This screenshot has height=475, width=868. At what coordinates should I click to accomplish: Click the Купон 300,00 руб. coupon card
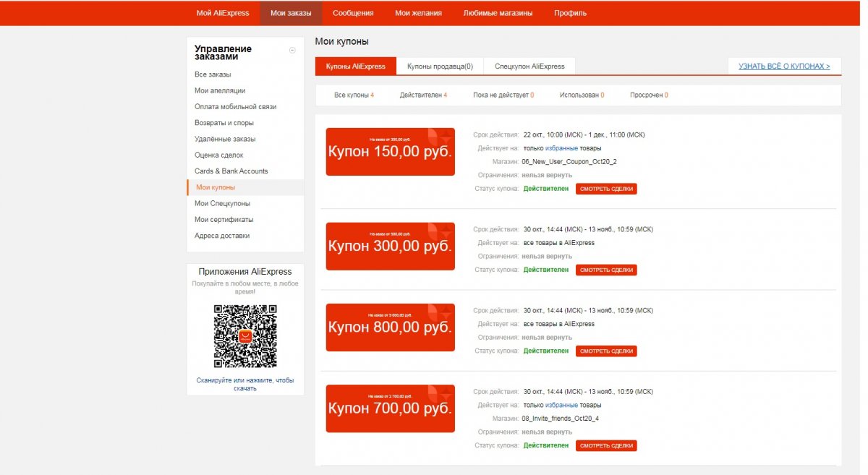[x=391, y=247]
